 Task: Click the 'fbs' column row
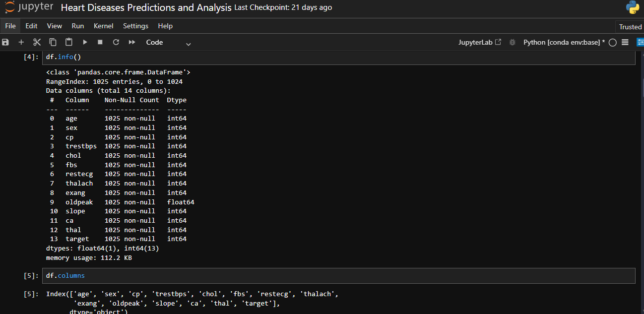tap(118, 165)
